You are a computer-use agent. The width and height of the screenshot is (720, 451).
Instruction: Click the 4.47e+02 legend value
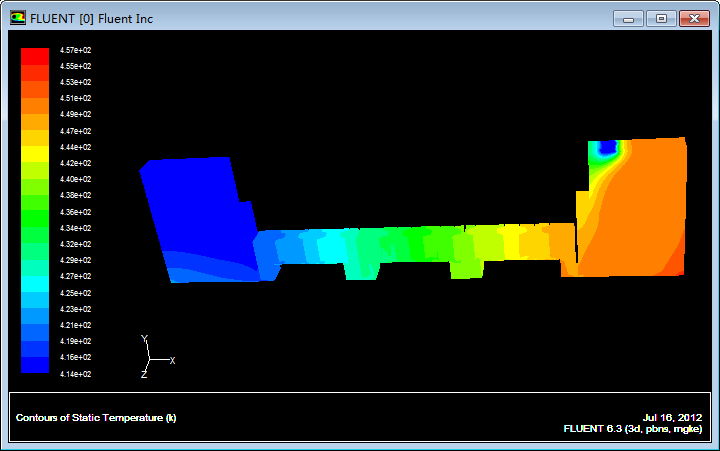coord(76,131)
